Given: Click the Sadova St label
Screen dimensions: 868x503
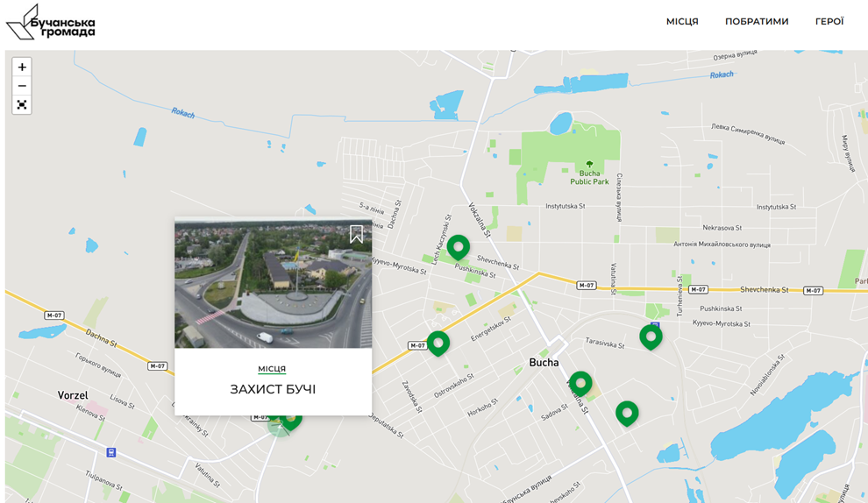Looking at the screenshot, I should (x=555, y=412).
